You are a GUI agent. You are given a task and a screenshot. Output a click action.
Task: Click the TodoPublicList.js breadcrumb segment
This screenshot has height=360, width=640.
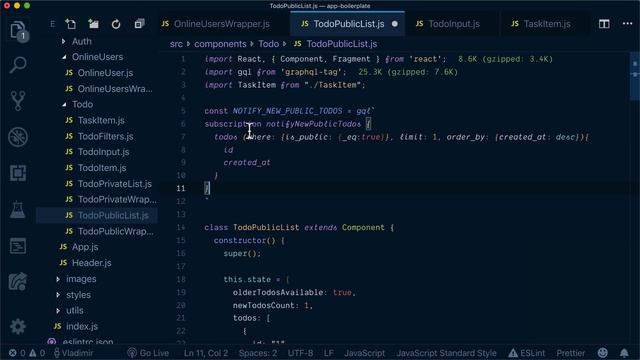point(341,44)
